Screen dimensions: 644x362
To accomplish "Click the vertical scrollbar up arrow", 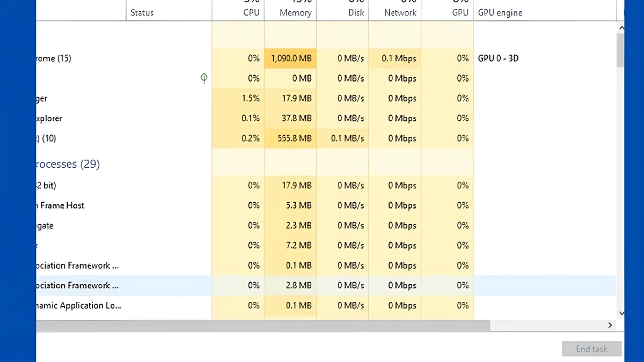I will coord(621,27).
